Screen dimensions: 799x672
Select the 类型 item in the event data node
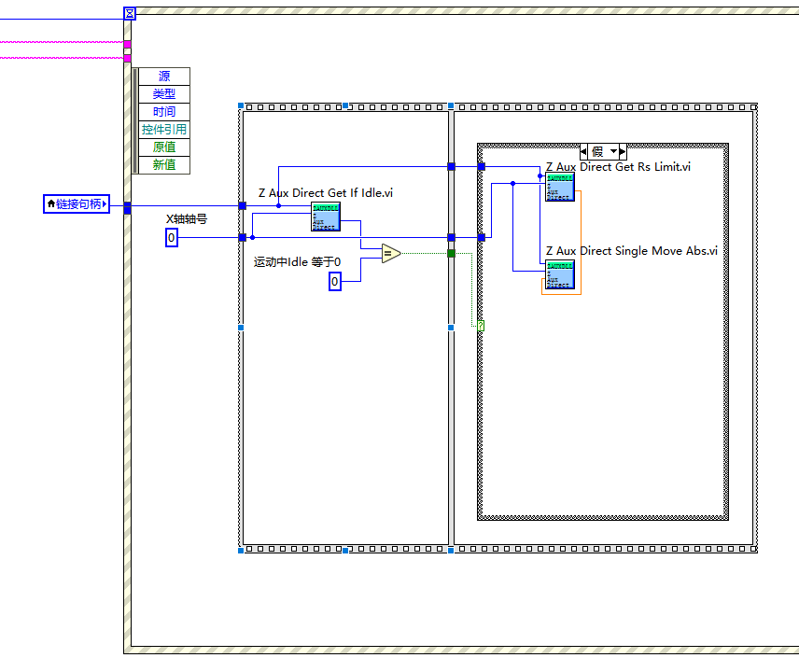click(163, 93)
